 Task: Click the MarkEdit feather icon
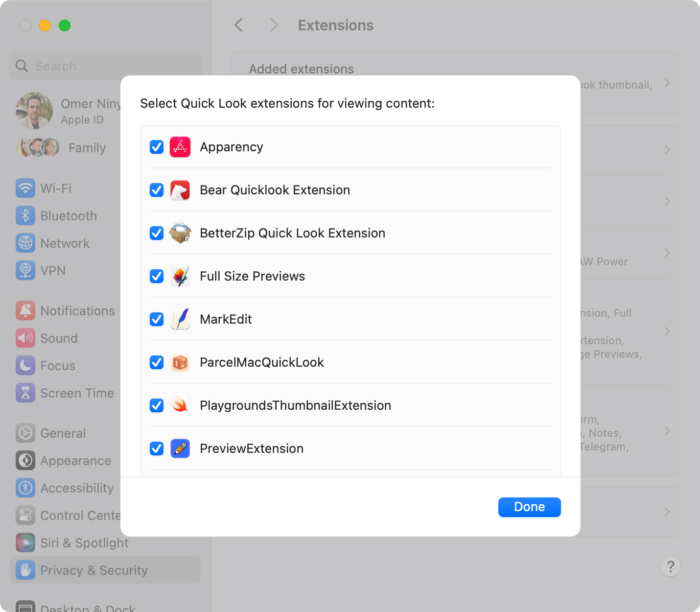coord(180,319)
